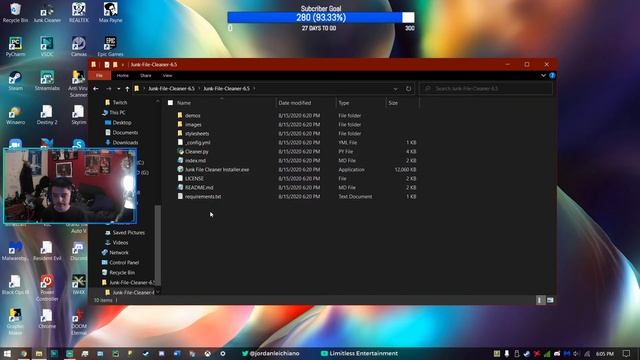The width and height of the screenshot is (640, 360).
Task: Open recent locations dropdown arrow
Action: pyautogui.click(x=118, y=89)
